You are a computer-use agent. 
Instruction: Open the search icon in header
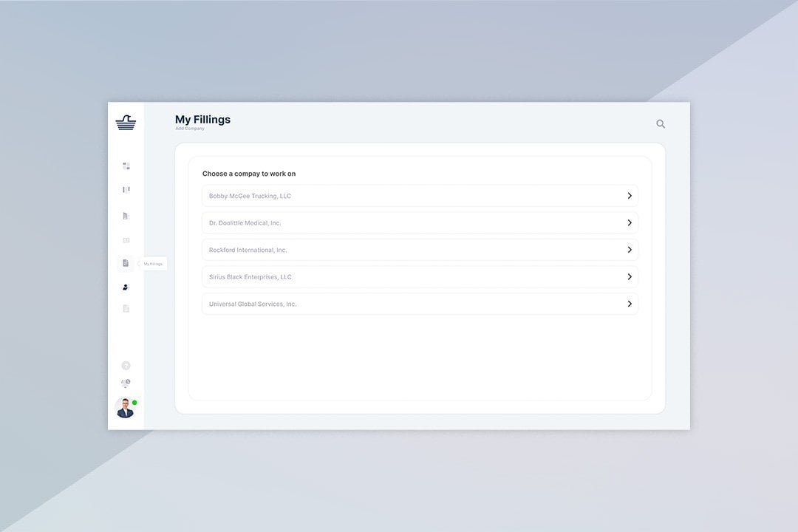(x=661, y=123)
